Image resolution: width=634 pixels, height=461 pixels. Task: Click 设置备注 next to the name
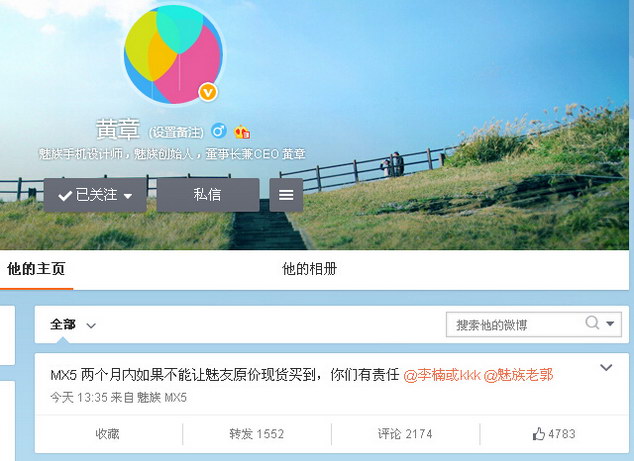(176, 132)
